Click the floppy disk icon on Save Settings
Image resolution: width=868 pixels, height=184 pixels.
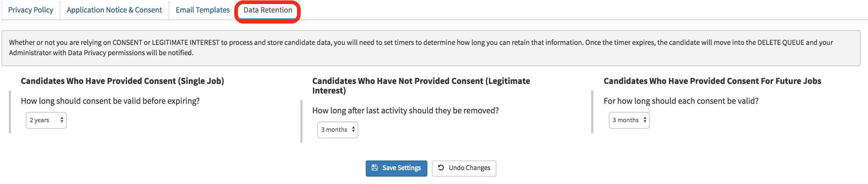click(375, 168)
